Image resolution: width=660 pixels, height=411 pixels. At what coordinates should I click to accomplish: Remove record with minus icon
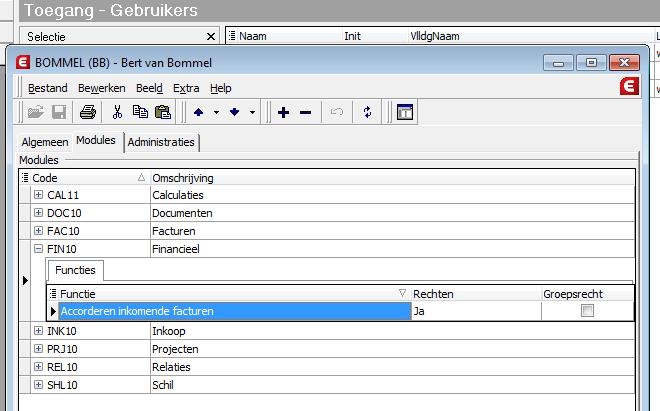pos(305,112)
